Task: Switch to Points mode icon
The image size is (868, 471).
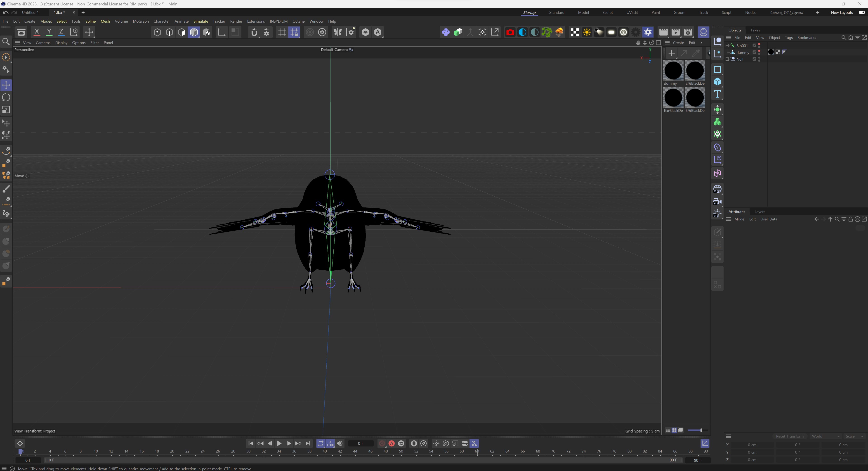Action: click(157, 32)
